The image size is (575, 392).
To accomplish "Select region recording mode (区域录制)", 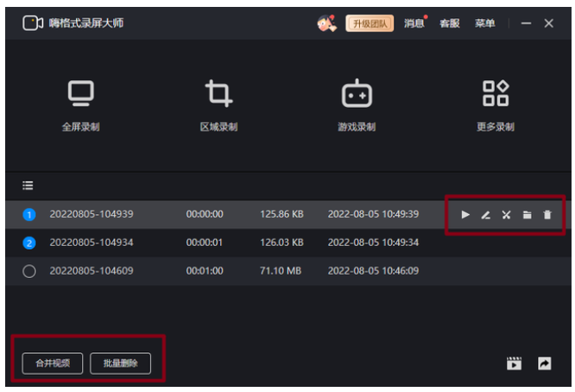I will [x=218, y=103].
